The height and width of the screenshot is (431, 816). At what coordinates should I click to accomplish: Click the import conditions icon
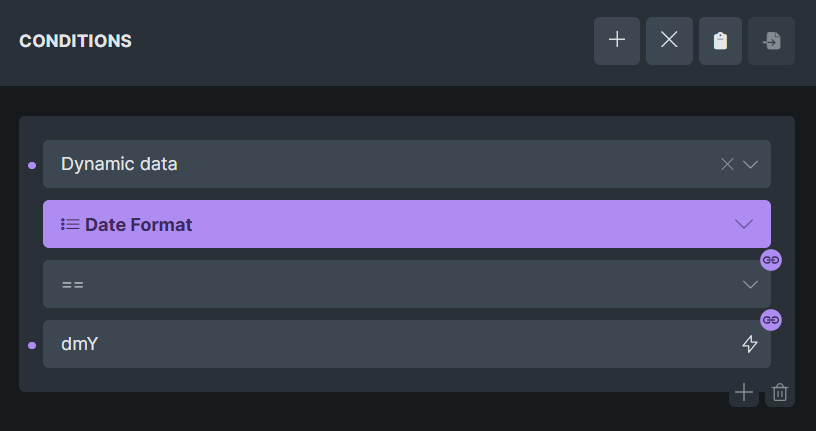pyautogui.click(x=772, y=41)
